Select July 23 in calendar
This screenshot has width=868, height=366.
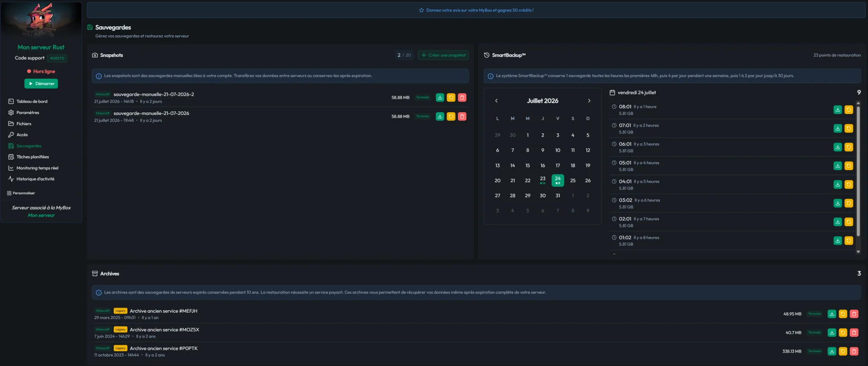[542, 181]
